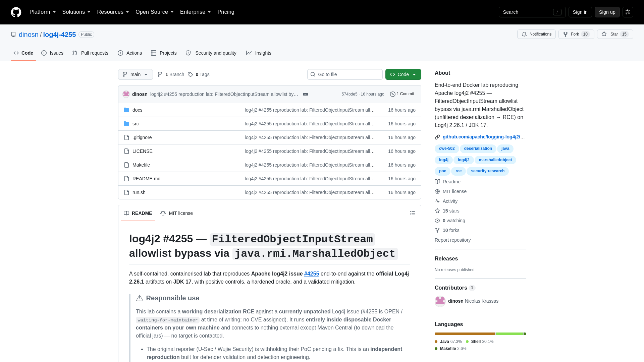Click the Shell segment of languages bar
Screen dimensions: 644x362
509,334
